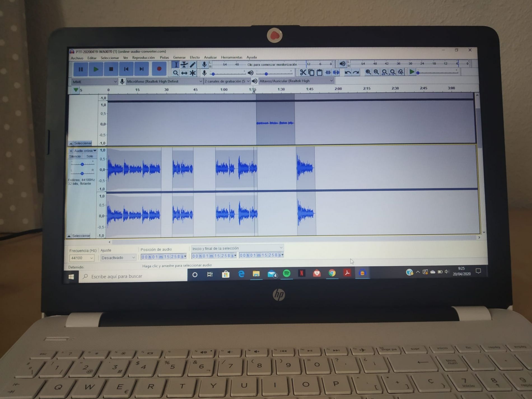Open the Pistas menu

point(164,58)
